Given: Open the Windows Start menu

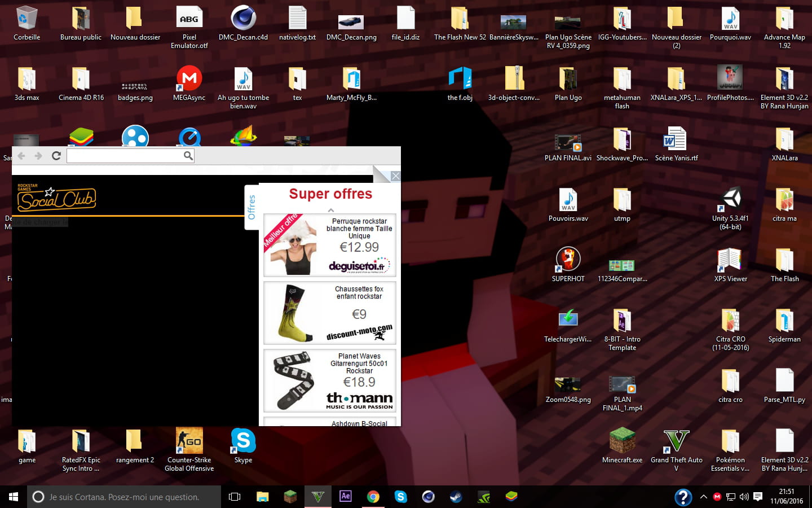Looking at the screenshot, I should [x=14, y=497].
